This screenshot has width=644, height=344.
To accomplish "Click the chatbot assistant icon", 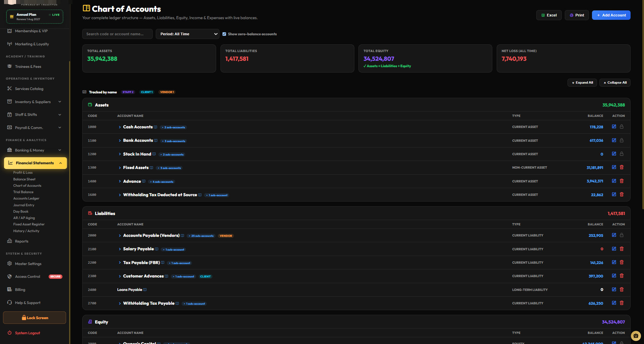I will point(636,336).
